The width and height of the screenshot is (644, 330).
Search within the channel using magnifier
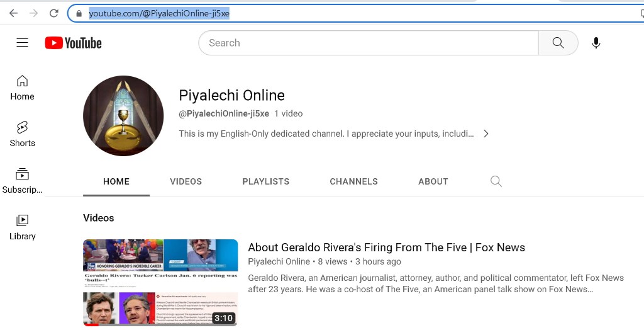coord(496,181)
